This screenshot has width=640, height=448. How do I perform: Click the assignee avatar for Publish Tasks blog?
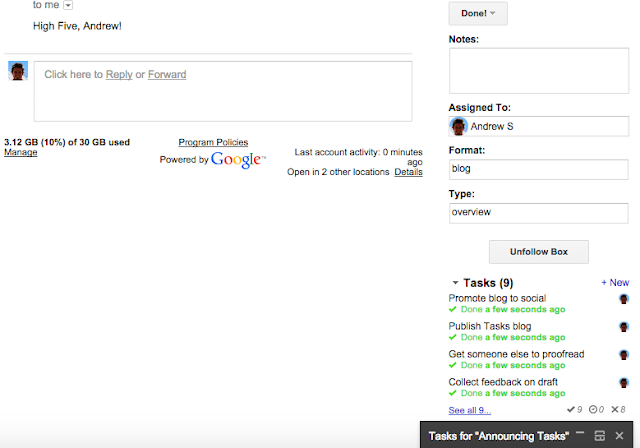point(624,326)
